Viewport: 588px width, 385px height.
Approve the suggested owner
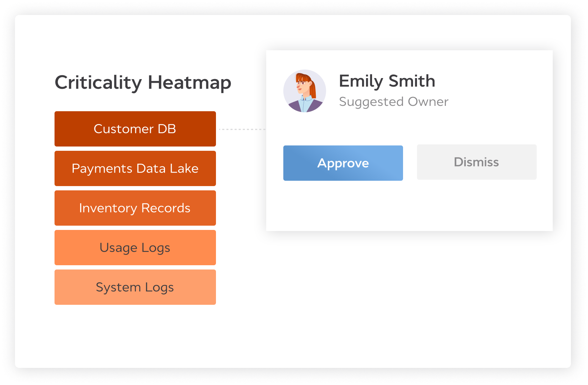click(343, 163)
